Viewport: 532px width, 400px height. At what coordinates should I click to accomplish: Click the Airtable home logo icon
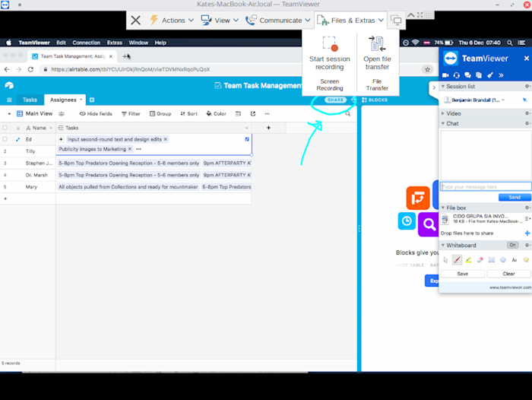tap(9, 85)
